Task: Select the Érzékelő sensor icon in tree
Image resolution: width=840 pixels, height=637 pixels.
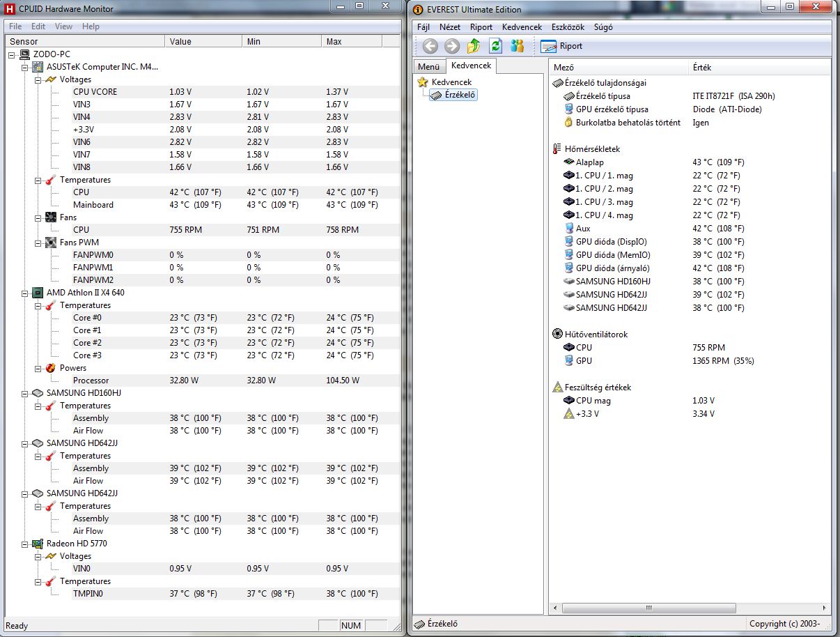Action: (437, 95)
